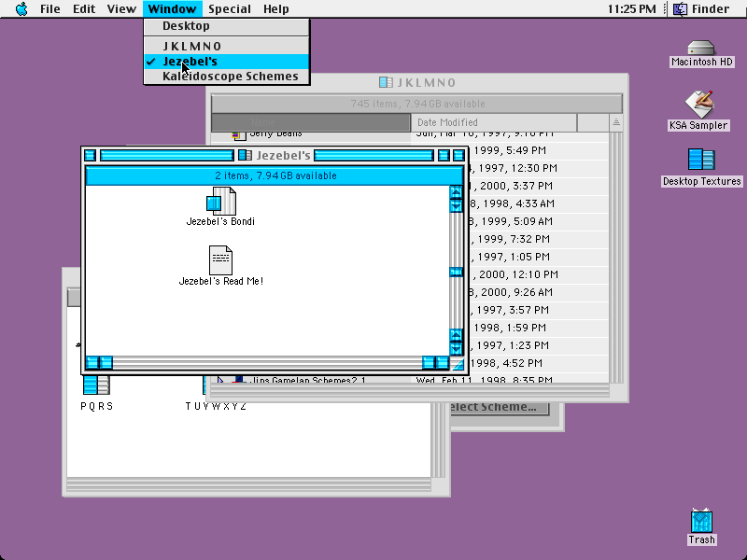Open the Apple menu icon
This screenshot has width=747, height=560.
[21, 8]
